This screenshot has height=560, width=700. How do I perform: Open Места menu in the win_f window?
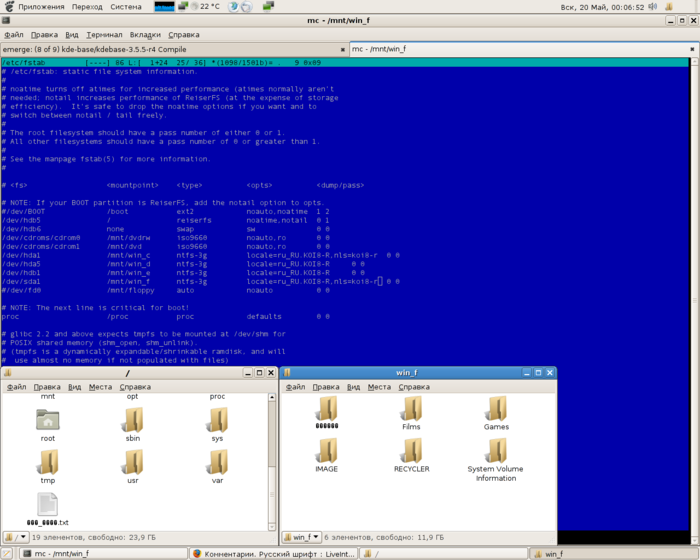[379, 387]
